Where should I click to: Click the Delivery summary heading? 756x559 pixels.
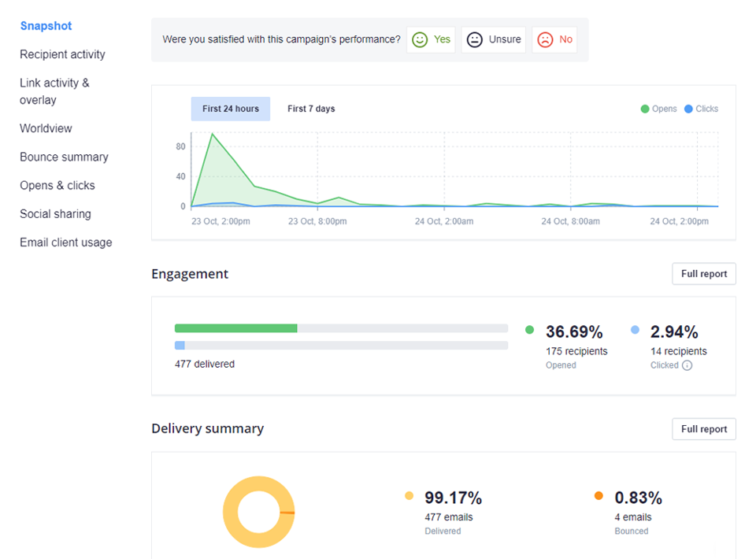point(208,428)
